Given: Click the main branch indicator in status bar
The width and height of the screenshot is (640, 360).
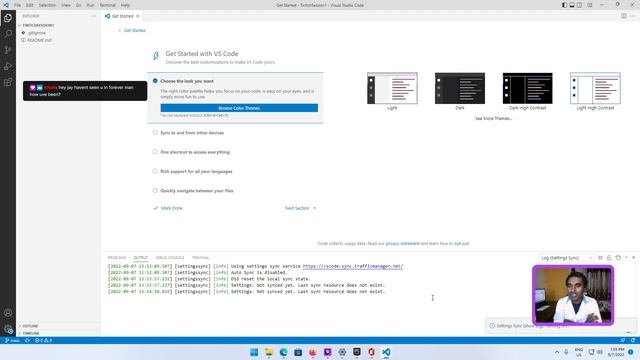Looking at the screenshot, I should pyautogui.click(x=12, y=340).
